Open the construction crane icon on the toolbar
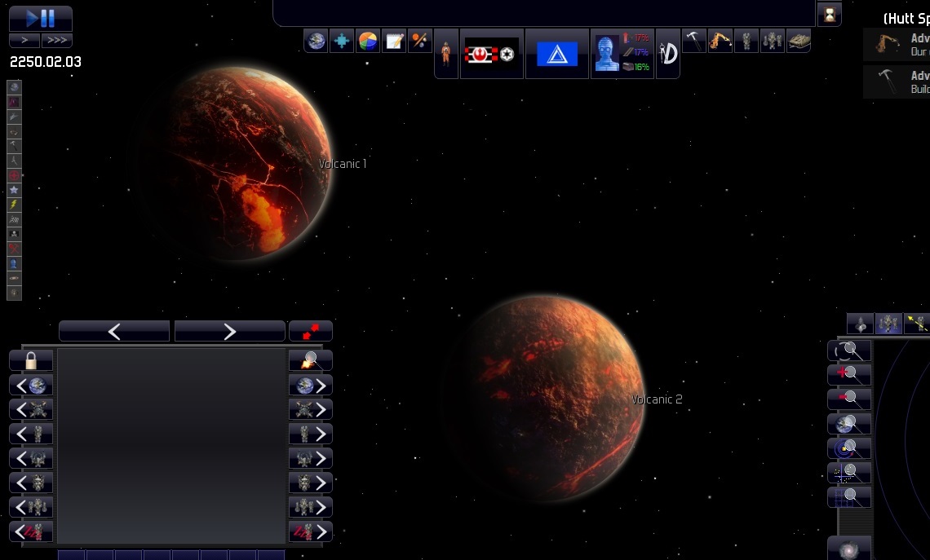The height and width of the screenshot is (560, 930). [720, 40]
